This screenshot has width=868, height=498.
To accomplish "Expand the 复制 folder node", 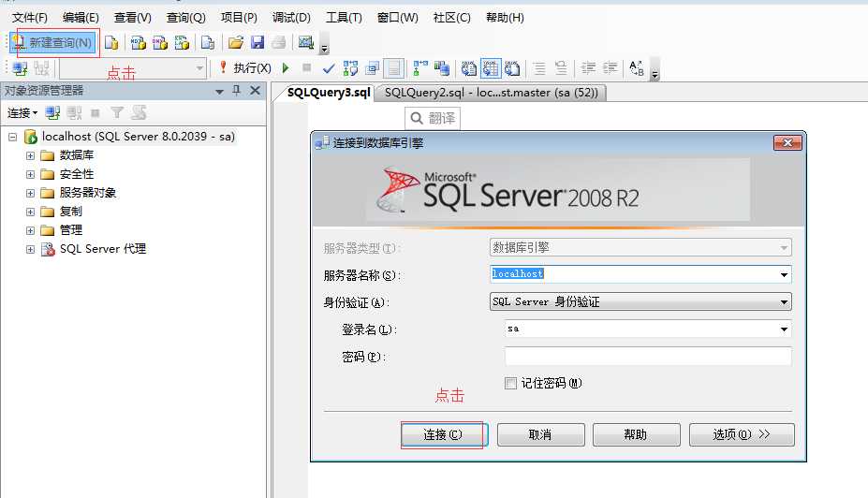I will 31,212.
